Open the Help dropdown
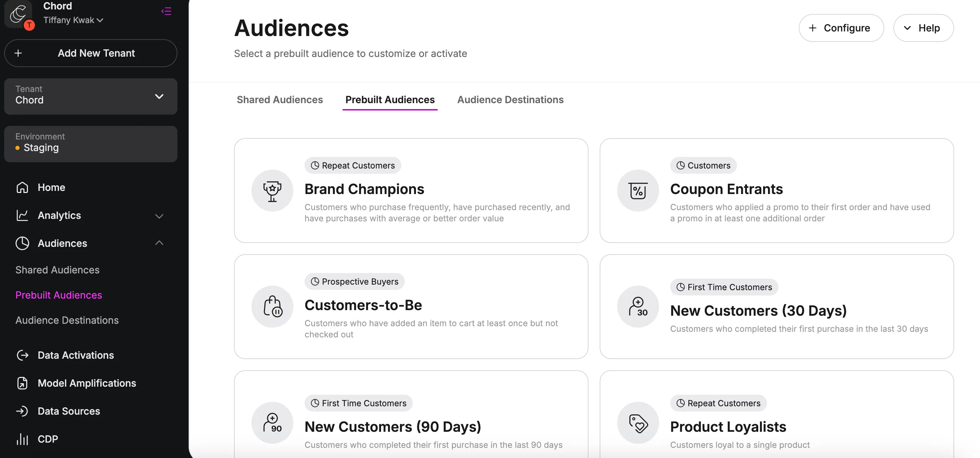This screenshot has width=980, height=458. (923, 28)
